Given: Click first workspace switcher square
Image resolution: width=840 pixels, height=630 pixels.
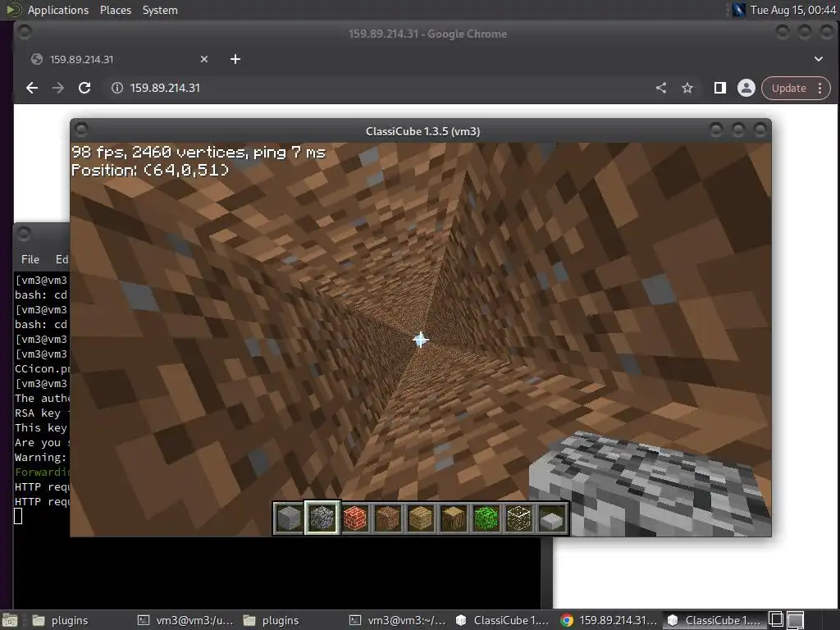Looking at the screenshot, I should click(x=776, y=620).
